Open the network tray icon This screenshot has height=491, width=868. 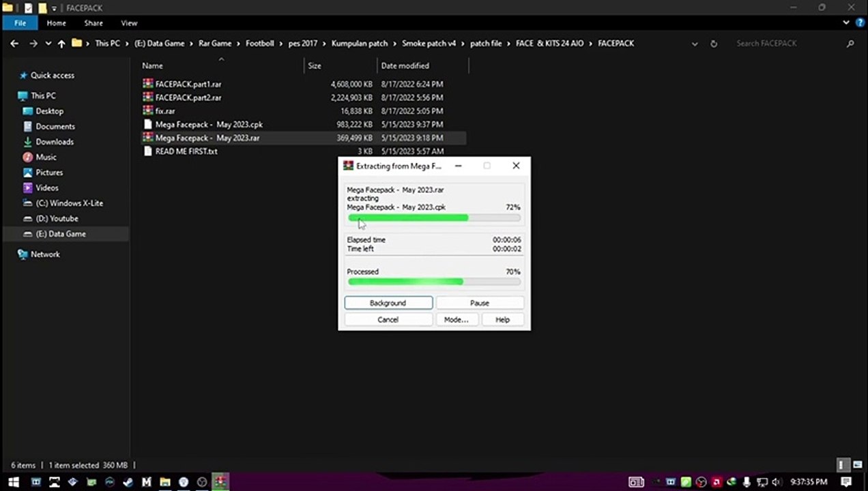762,482
